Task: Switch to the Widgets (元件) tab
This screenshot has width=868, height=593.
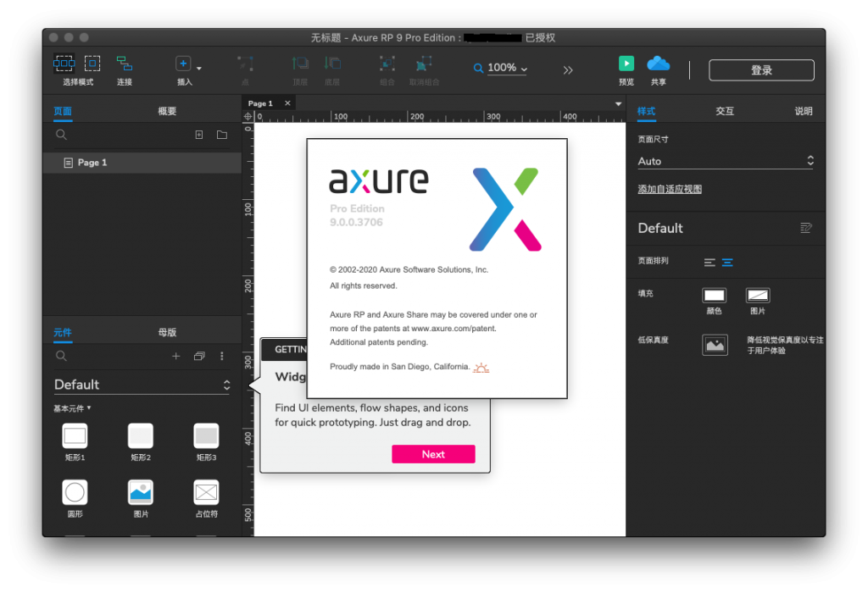Action: click(x=63, y=332)
